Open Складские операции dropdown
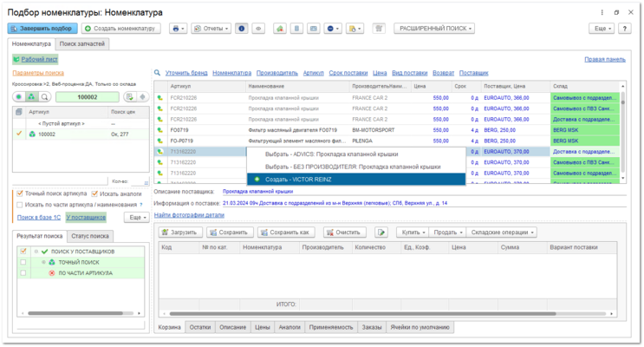 (x=502, y=232)
